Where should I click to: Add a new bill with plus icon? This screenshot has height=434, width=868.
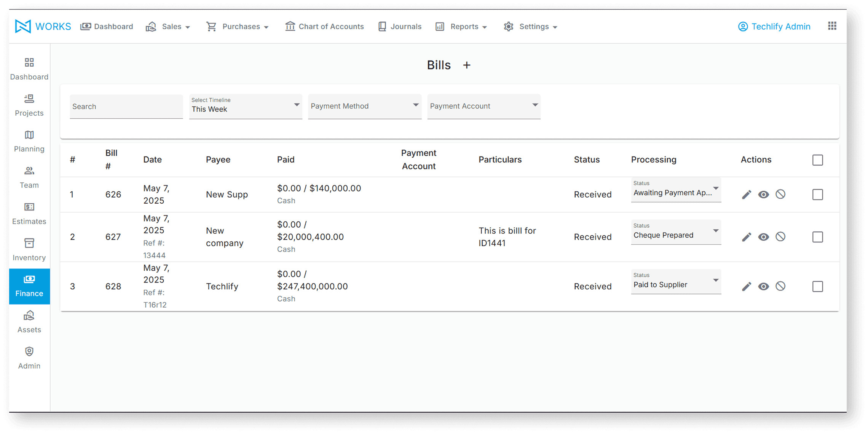pos(467,65)
